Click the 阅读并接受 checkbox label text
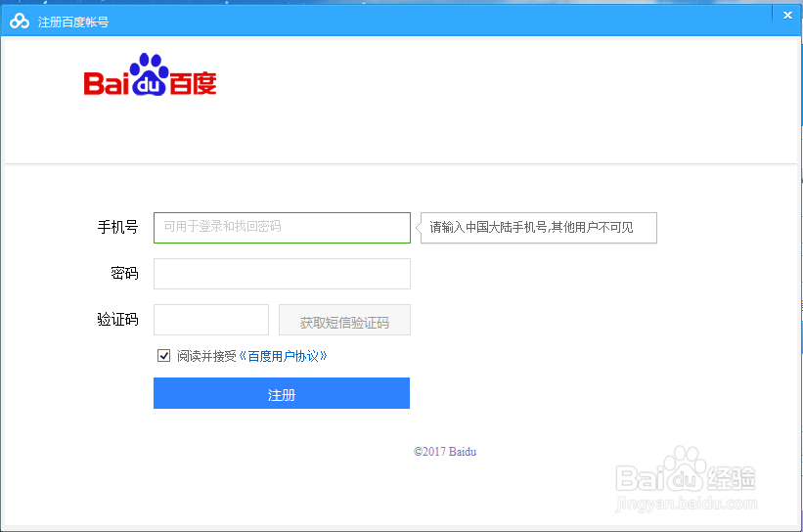 (206, 356)
